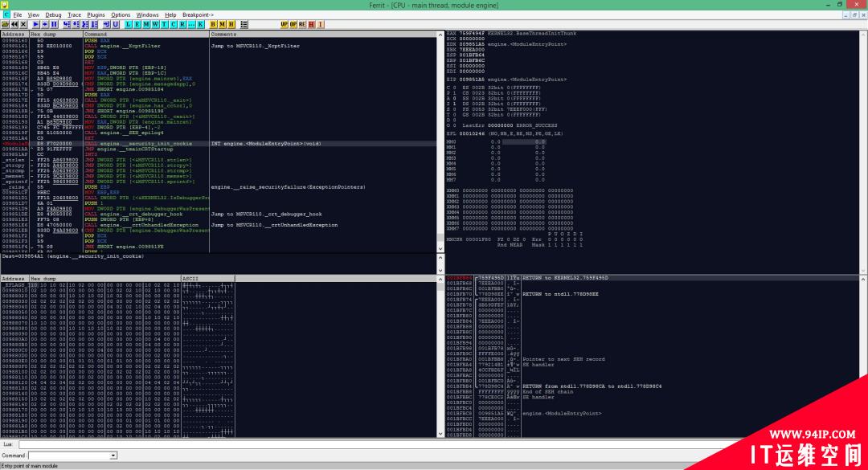Open an executable with the folder icon
The width and height of the screenshot is (868, 470).
coord(5,24)
